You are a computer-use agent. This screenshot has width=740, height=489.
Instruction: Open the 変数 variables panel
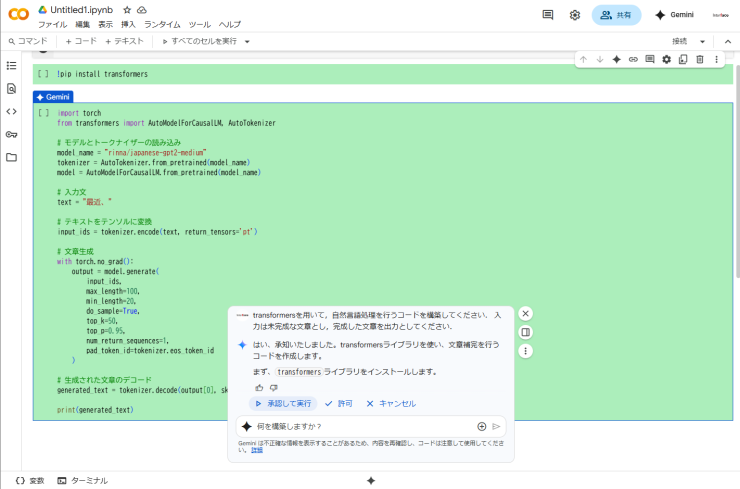point(30,481)
